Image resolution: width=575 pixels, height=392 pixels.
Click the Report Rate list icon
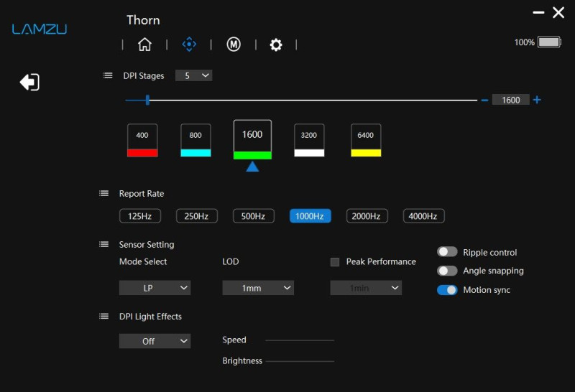click(103, 193)
